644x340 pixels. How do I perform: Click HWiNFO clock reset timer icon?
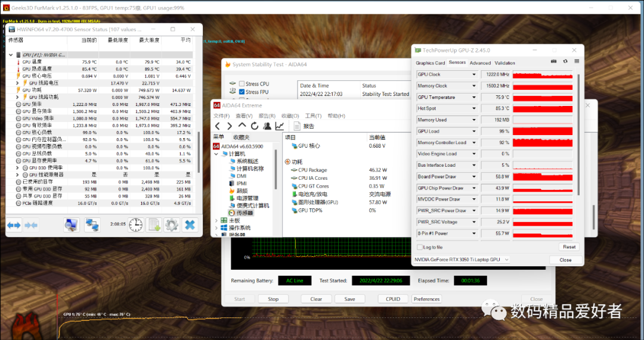tap(135, 224)
